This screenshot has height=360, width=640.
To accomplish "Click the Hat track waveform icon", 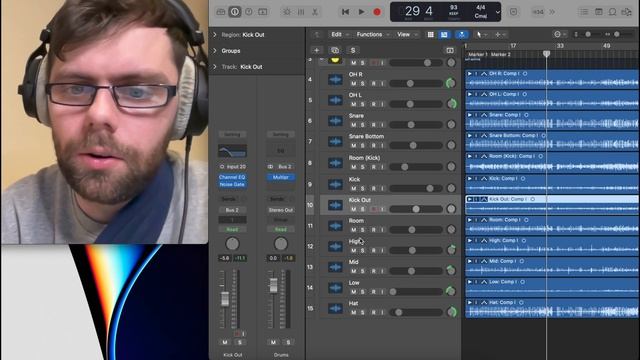I will pos(335,308).
